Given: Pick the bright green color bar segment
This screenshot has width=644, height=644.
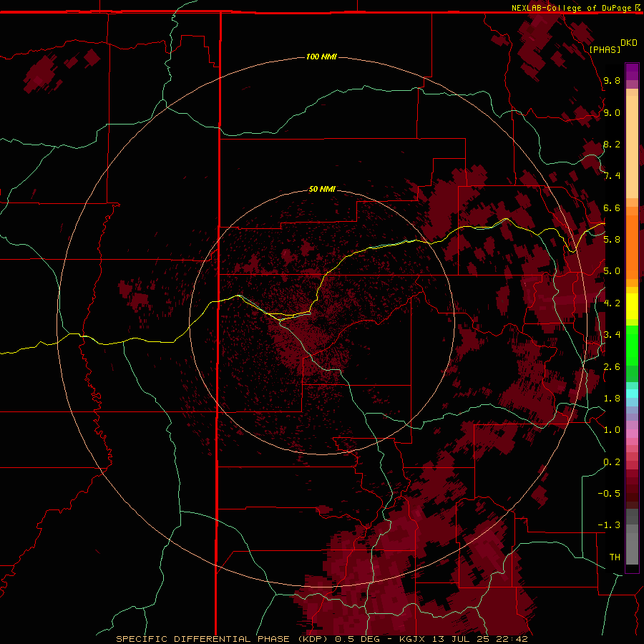Looking at the screenshot, I should click(x=632, y=345).
